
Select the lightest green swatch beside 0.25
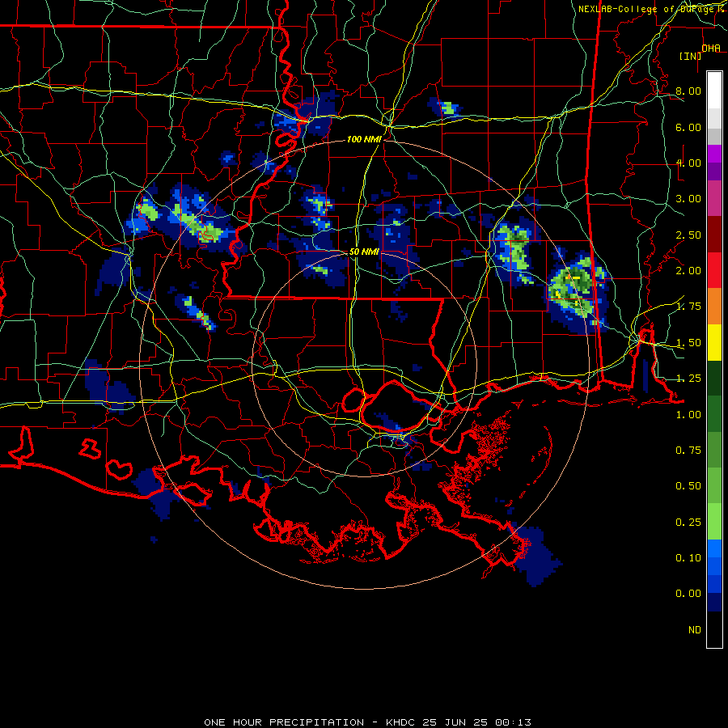click(x=714, y=522)
